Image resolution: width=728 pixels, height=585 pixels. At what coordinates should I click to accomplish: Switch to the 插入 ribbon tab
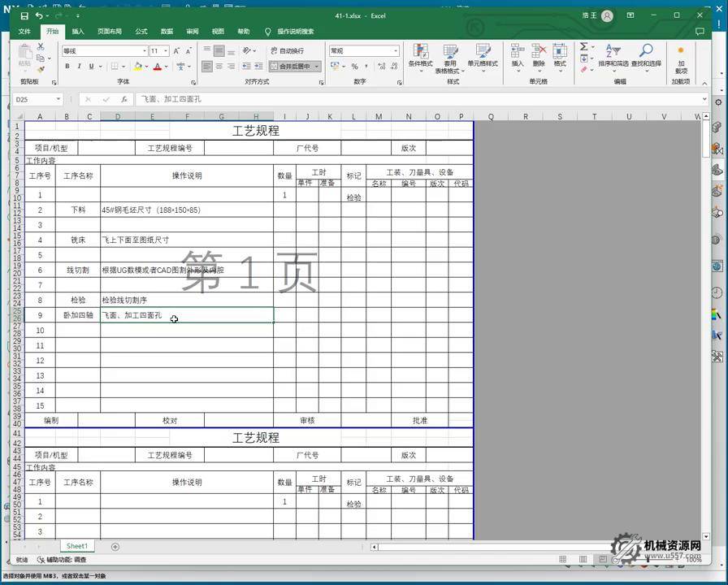click(78, 31)
